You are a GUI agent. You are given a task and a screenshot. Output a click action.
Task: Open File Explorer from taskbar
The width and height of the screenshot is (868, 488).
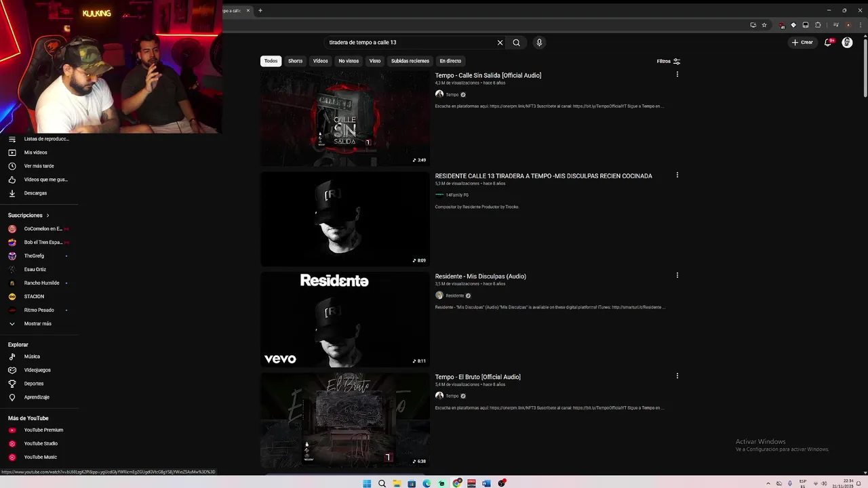click(x=397, y=483)
